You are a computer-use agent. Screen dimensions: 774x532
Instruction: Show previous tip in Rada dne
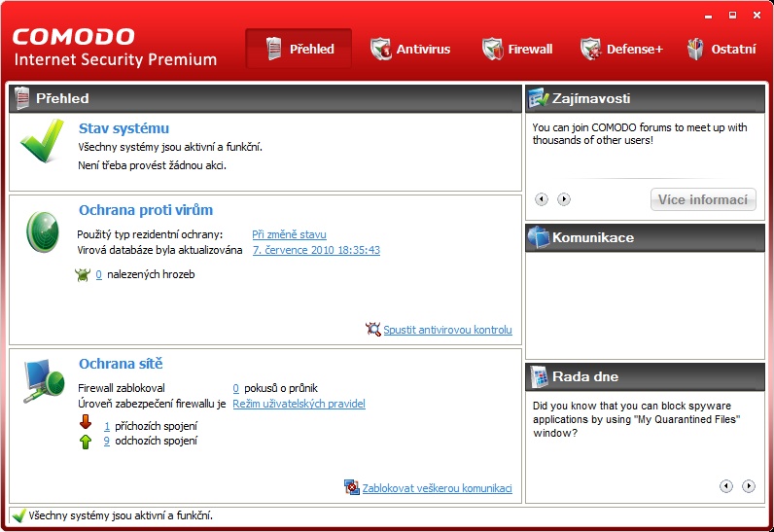[x=726, y=486]
